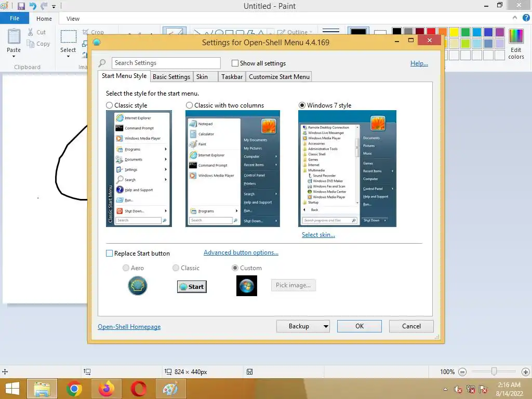Viewport: 532px width, 399px height.
Task: Click the Paint Help question mark icon
Action: [526, 18]
